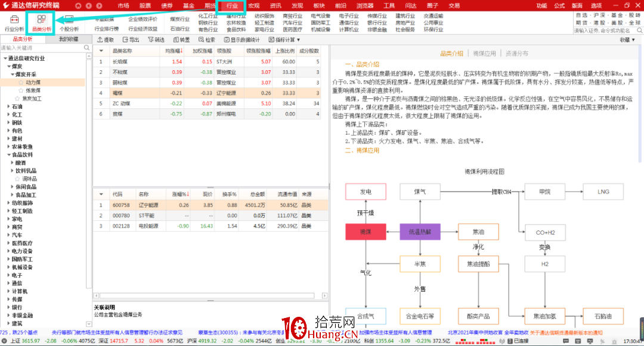The height and width of the screenshot is (346, 644).
Task: Open 指标计算 dropdown
Action: tap(284, 40)
